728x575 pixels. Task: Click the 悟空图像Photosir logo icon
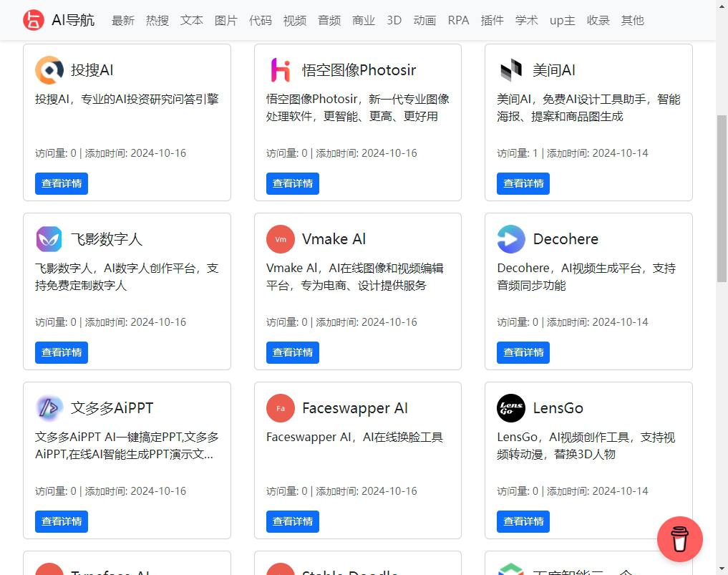281,70
